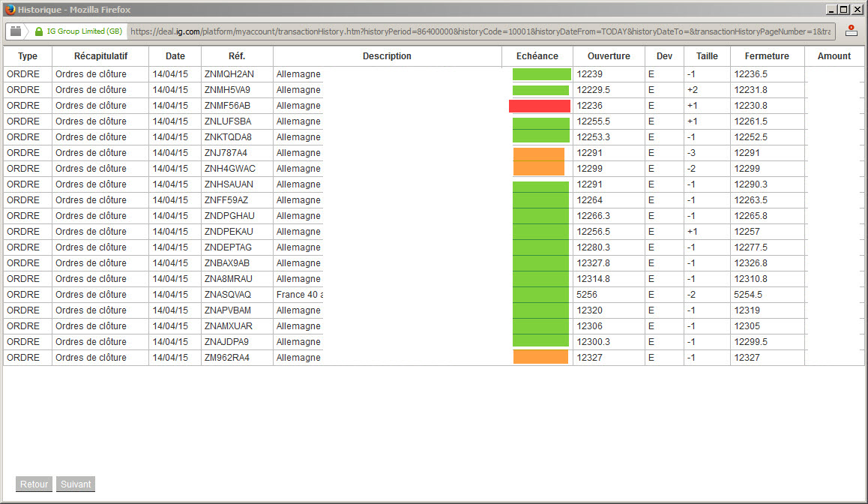Click the URL address field
This screenshot has height=504, width=868.
coord(480,31)
